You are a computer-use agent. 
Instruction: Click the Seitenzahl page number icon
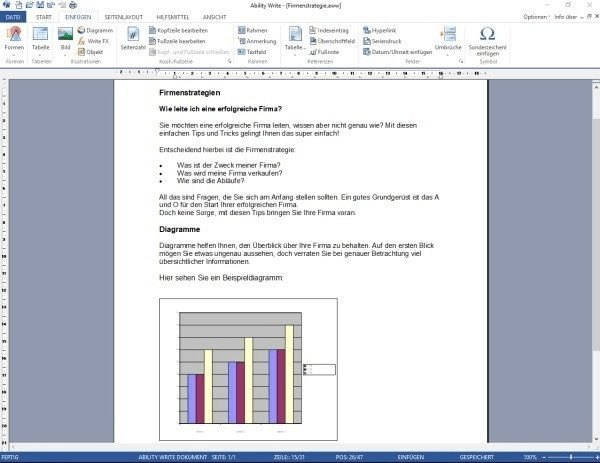(x=133, y=38)
